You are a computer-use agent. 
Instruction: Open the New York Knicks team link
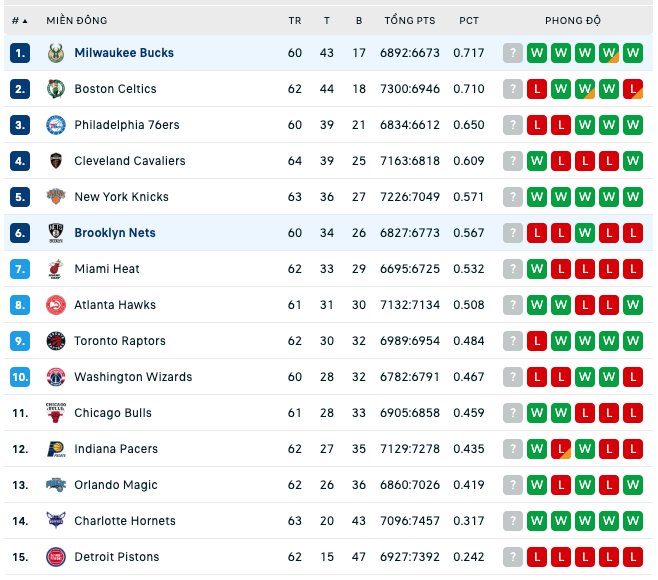point(121,197)
